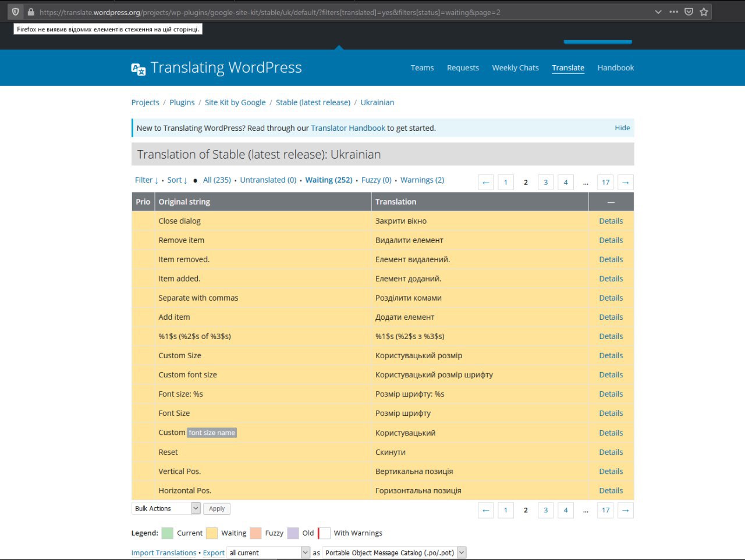Viewport: 745px width, 560px height.
Task: Open the Teams menu item
Action: click(x=422, y=68)
